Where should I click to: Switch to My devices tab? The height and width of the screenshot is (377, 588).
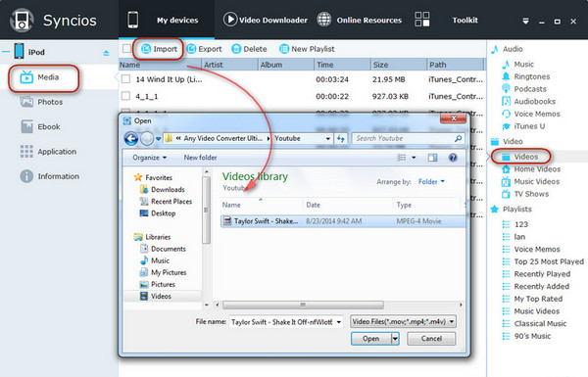coord(167,20)
